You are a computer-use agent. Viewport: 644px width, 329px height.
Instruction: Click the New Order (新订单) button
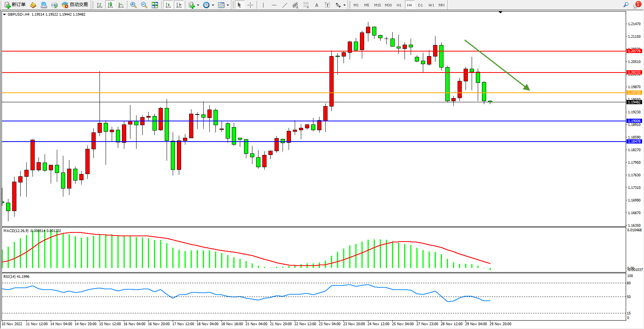tap(15, 5)
